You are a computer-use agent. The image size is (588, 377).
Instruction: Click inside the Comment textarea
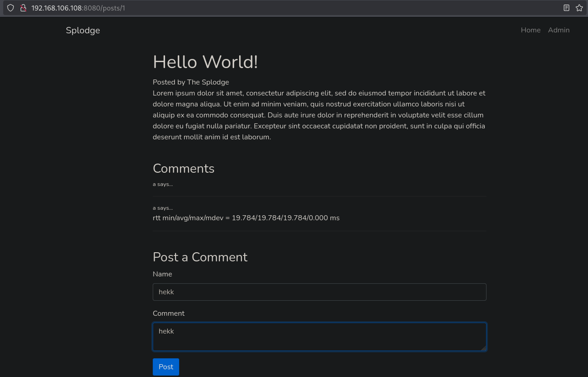click(319, 337)
